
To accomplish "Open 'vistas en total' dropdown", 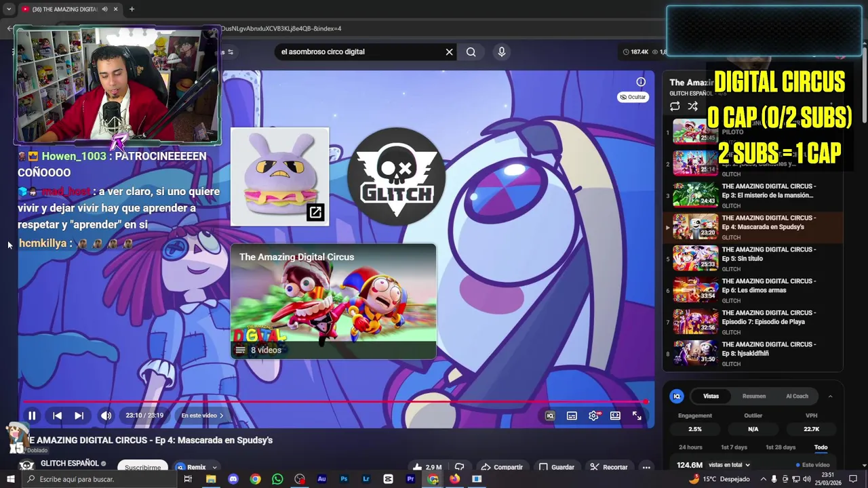I will (729, 465).
